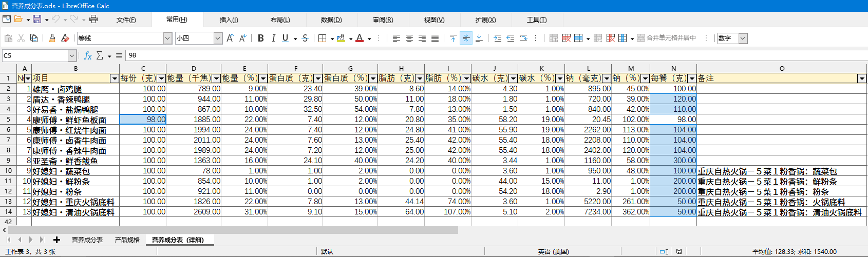Select column header D
The height and width of the screenshot is (257, 868).
coord(194,68)
